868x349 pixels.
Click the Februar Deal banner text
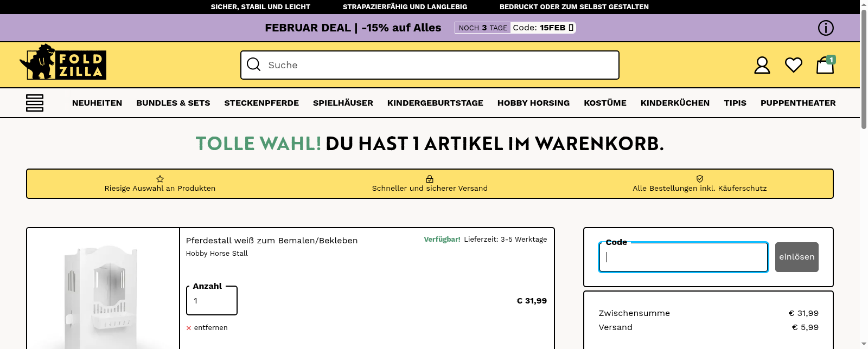[353, 28]
